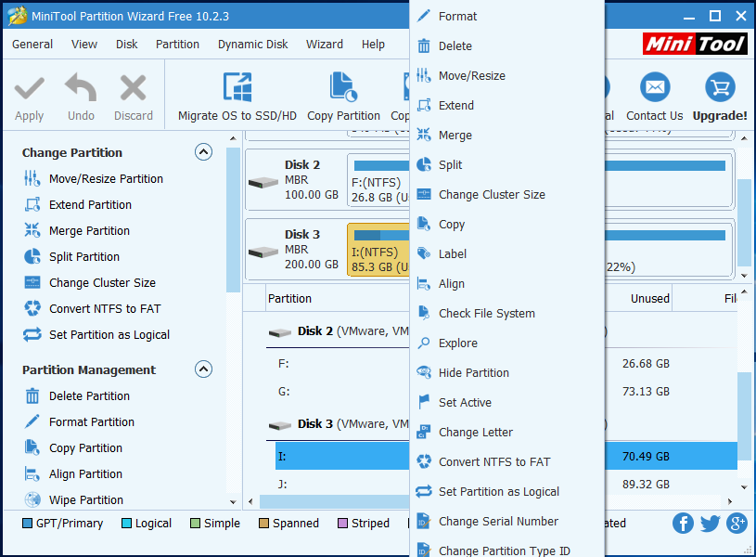Viewport: 756px width, 557px height.
Task: Choose Extend Partition in sidebar
Action: tap(78, 204)
